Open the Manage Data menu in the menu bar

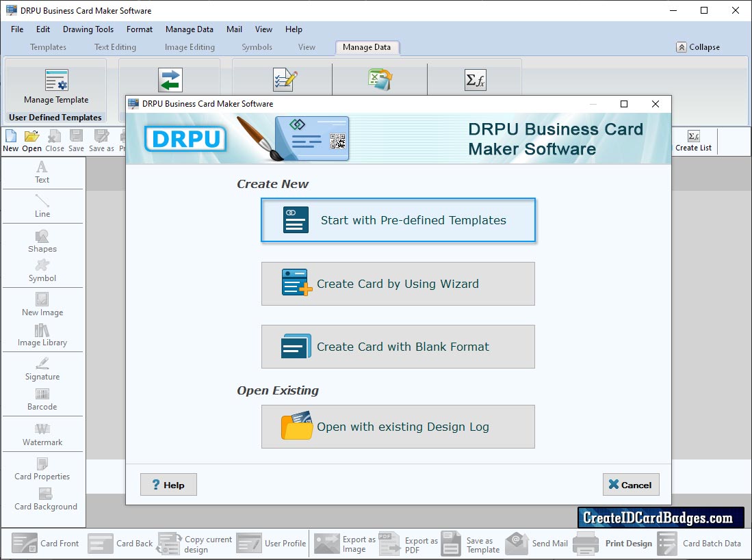(190, 29)
